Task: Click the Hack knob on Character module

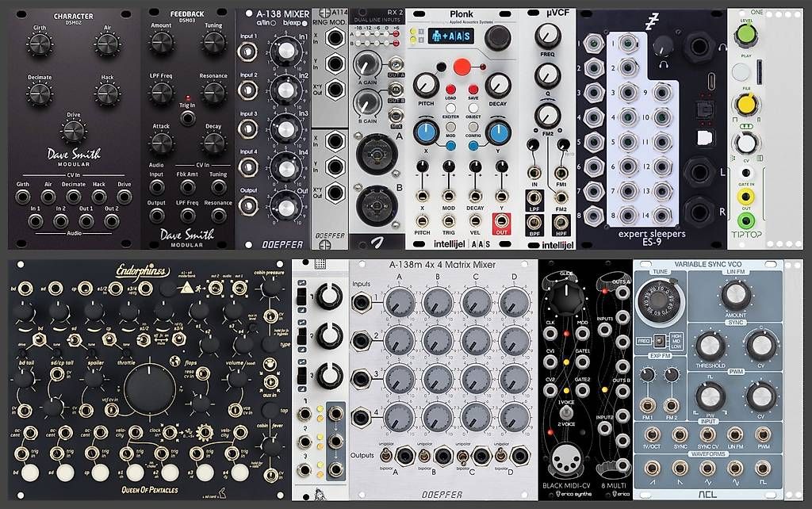Action: point(107,94)
